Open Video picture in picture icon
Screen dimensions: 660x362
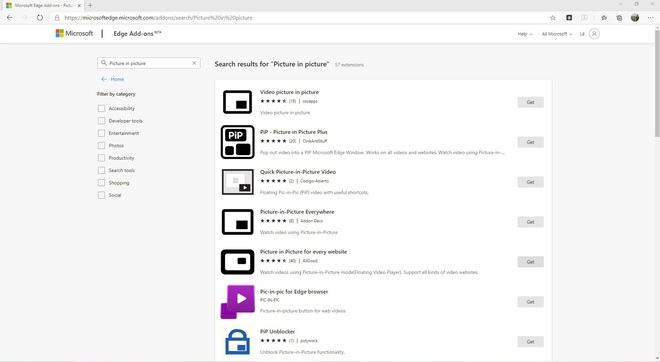[x=237, y=102]
